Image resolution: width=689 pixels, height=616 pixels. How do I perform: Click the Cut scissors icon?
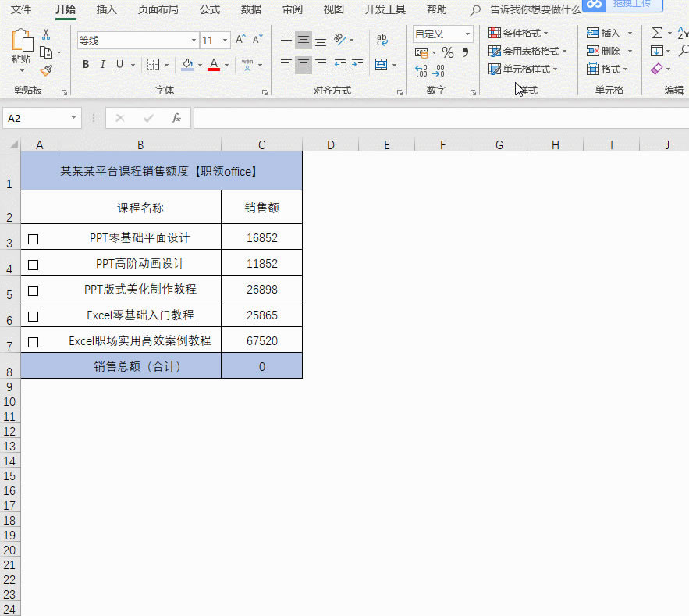point(46,34)
